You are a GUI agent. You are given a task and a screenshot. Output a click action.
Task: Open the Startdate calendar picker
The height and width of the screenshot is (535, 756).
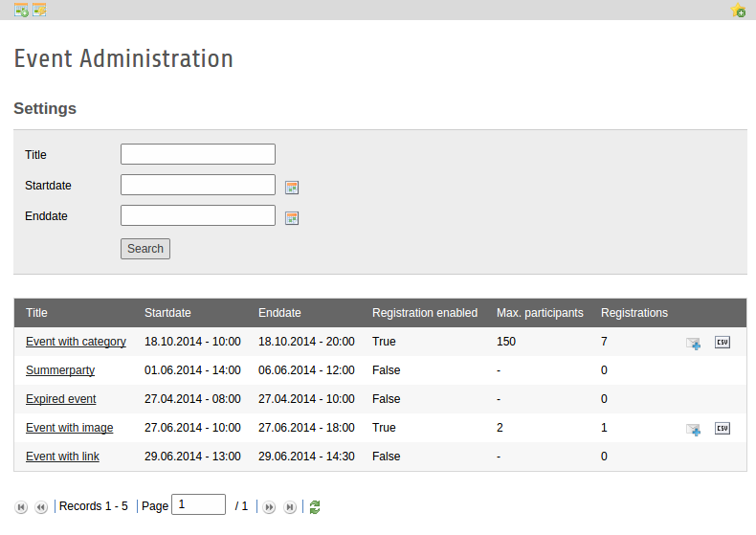[x=292, y=188]
